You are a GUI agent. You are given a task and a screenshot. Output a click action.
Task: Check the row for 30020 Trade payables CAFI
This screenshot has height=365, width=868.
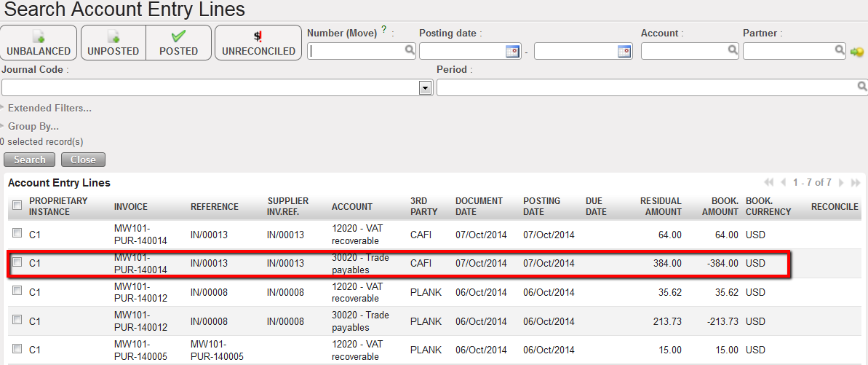(x=17, y=262)
